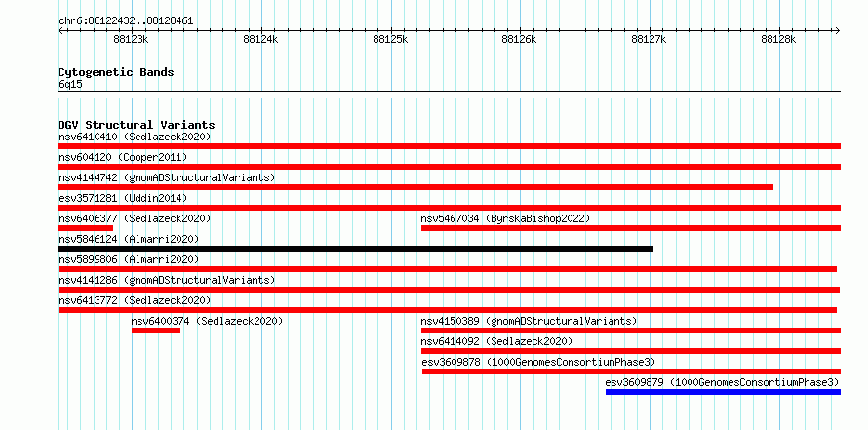
Task: Open nsv6400374 (Sedlazeck2020) label
Action: click(x=207, y=321)
